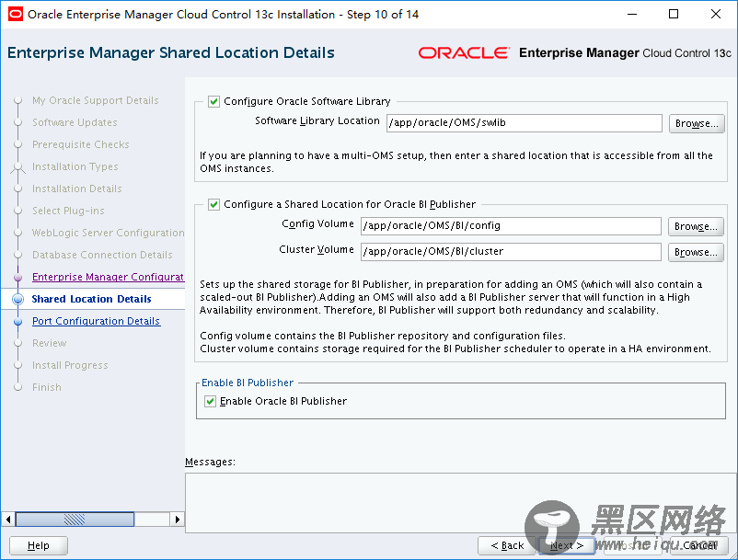Click the Cluster Volume label
Screen dimensions: 738x560
click(x=317, y=250)
